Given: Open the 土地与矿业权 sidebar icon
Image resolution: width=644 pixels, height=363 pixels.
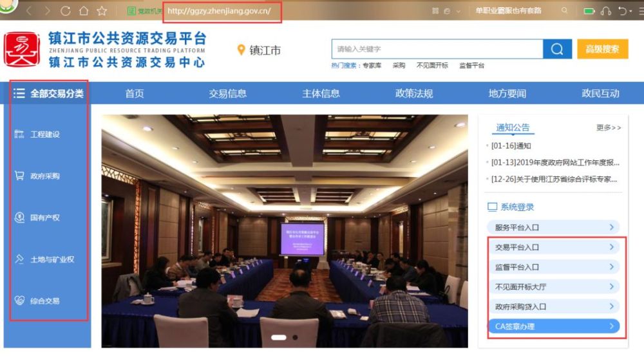Looking at the screenshot, I should (19, 259).
